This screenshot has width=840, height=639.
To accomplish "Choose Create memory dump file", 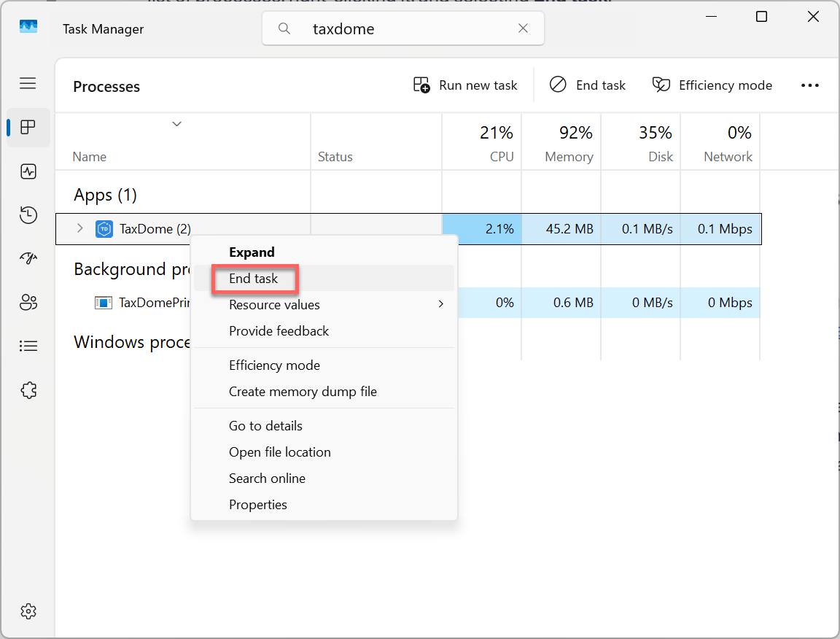I will [324, 391].
